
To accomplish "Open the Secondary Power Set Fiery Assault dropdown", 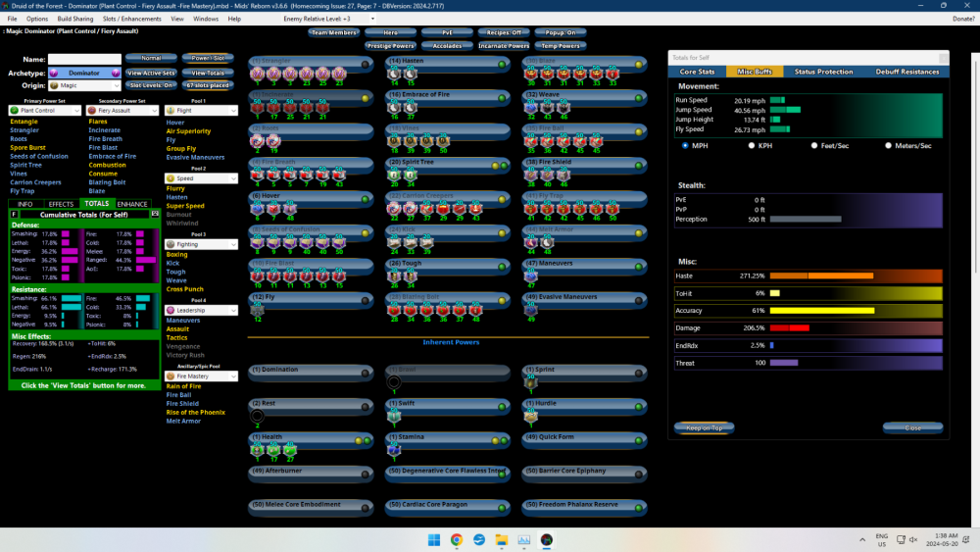I will click(122, 111).
